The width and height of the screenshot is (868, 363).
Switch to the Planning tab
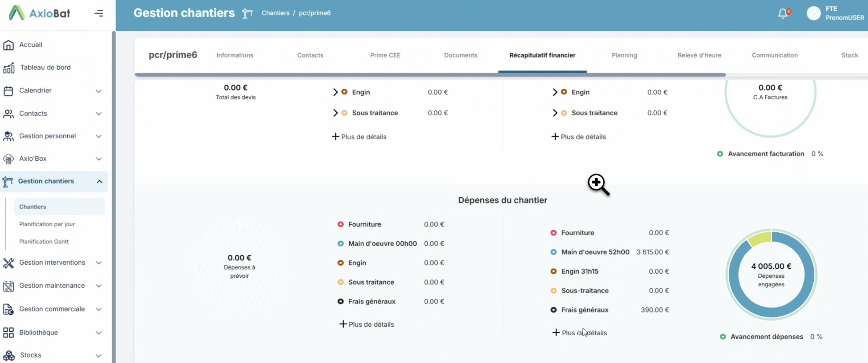click(624, 55)
